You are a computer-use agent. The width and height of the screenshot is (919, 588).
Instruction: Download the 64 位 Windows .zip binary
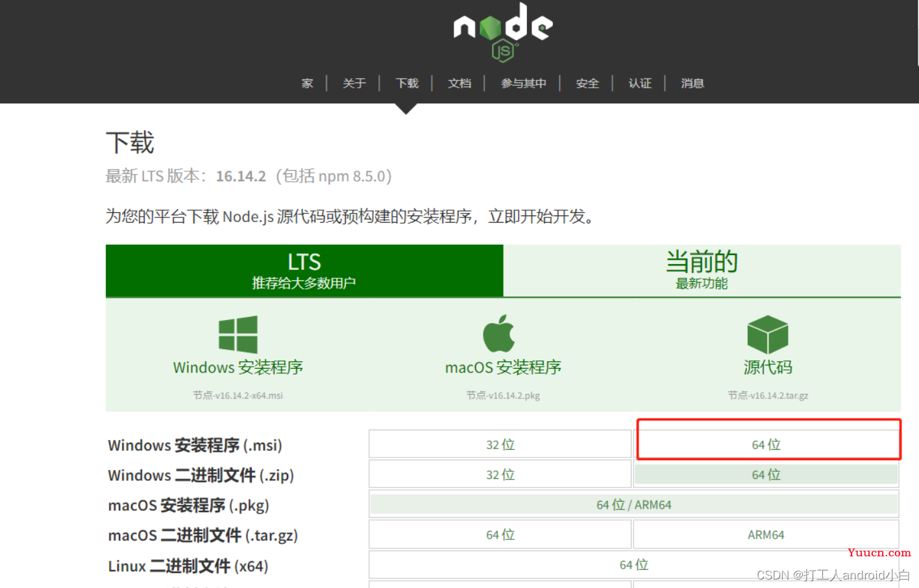(766, 475)
